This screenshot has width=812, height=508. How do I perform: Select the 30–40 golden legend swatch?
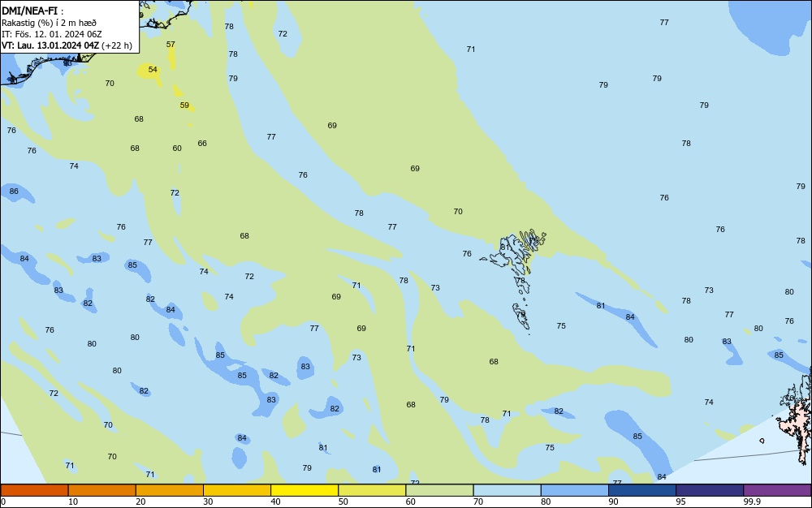(237, 490)
